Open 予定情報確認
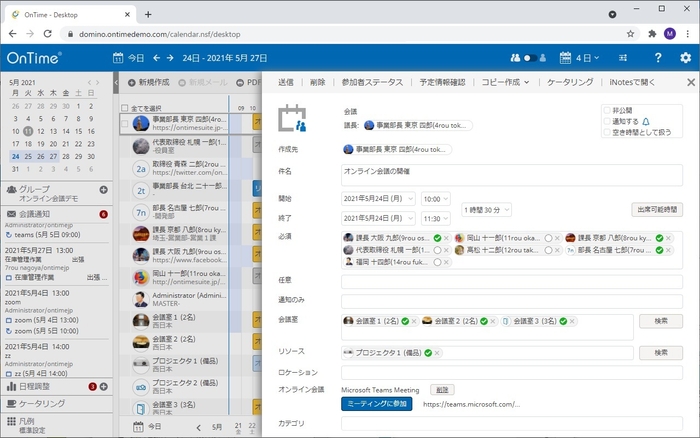700x438 pixels. coord(442,82)
